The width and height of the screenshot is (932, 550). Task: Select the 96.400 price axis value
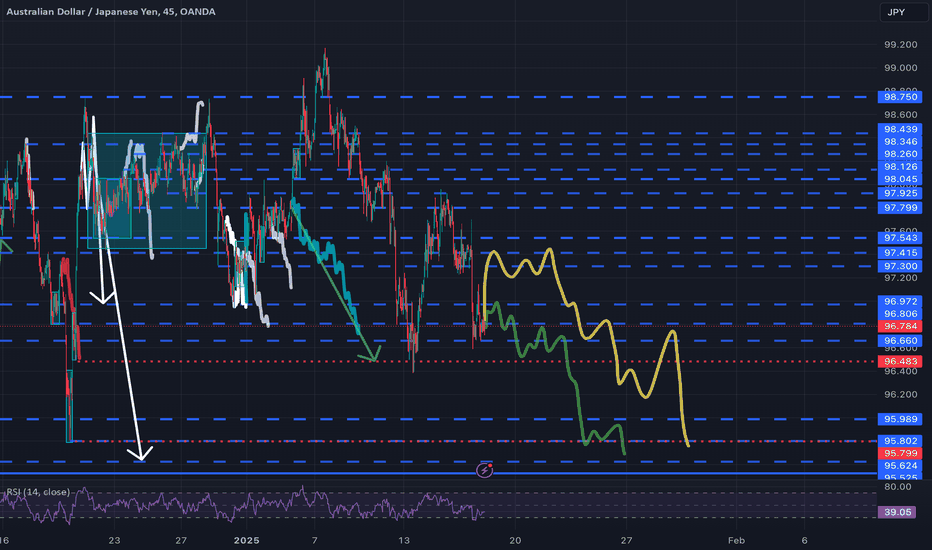[900, 371]
